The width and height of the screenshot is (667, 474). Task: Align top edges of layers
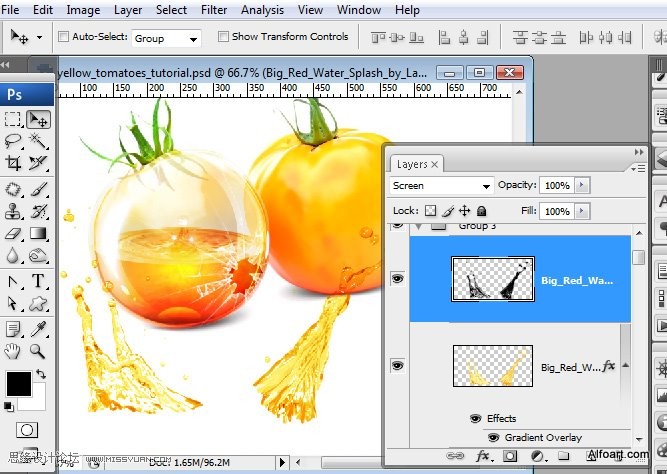pos(378,38)
